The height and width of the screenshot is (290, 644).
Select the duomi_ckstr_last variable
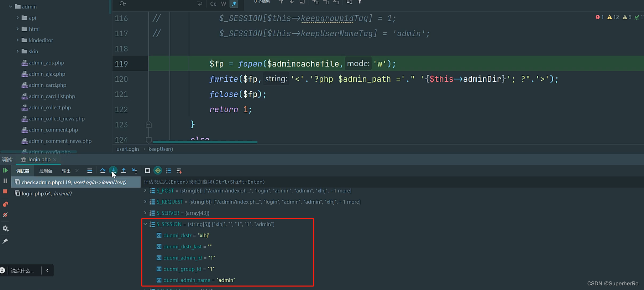coord(184,247)
